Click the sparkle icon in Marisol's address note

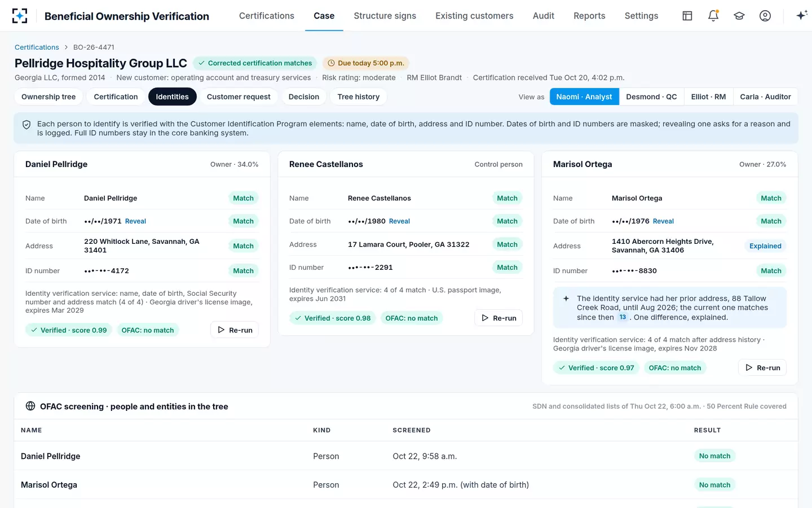pos(566,299)
